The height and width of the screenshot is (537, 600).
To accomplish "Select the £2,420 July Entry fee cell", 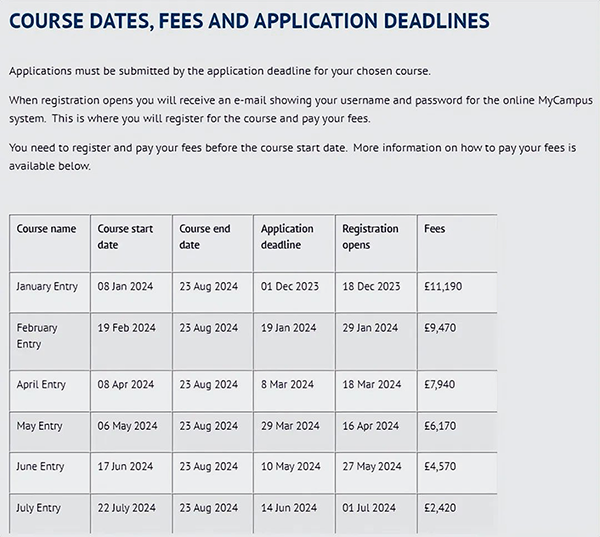I will (441, 508).
